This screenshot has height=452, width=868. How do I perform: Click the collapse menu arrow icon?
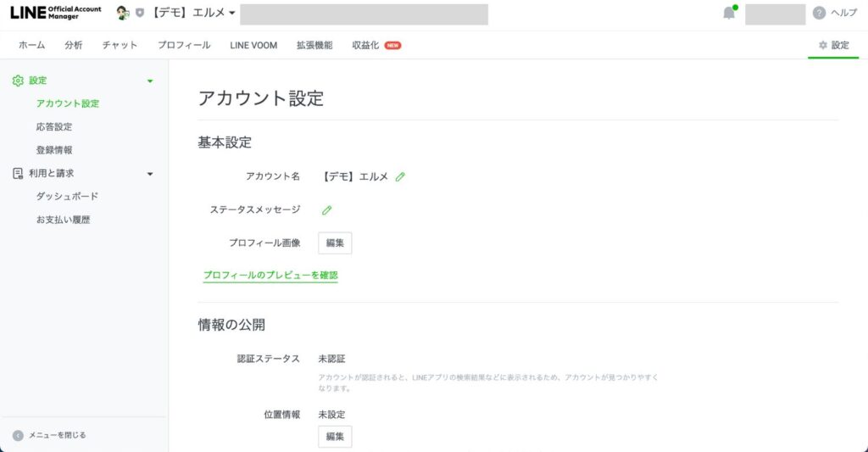18,435
